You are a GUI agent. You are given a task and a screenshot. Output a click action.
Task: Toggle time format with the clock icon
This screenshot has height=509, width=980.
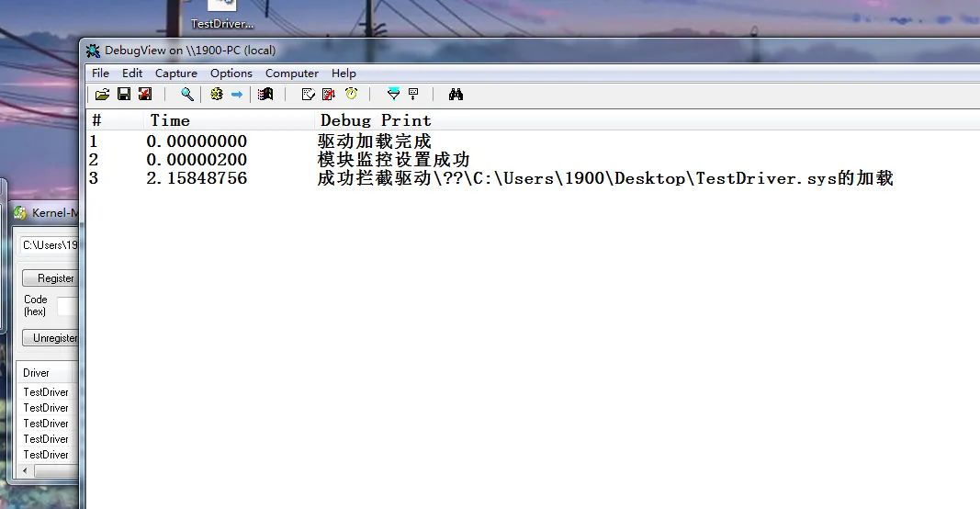pyautogui.click(x=351, y=94)
